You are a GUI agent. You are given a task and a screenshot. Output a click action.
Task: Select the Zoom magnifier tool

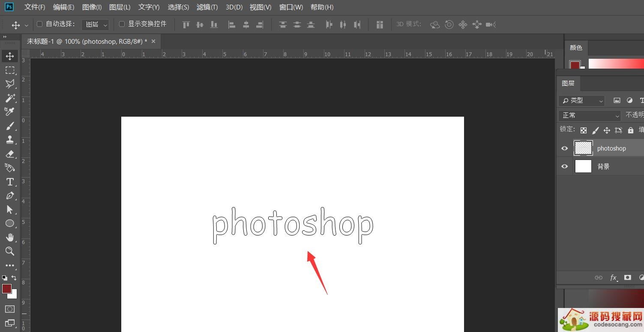pyautogui.click(x=10, y=251)
